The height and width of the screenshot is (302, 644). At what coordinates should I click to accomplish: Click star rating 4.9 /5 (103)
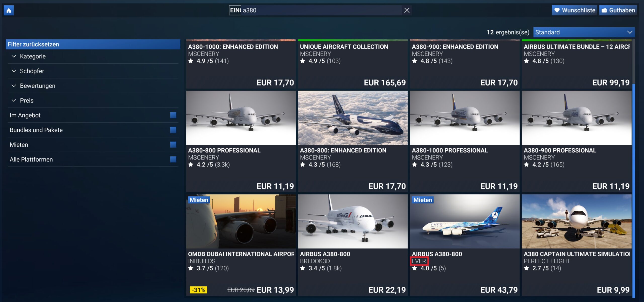click(x=320, y=61)
